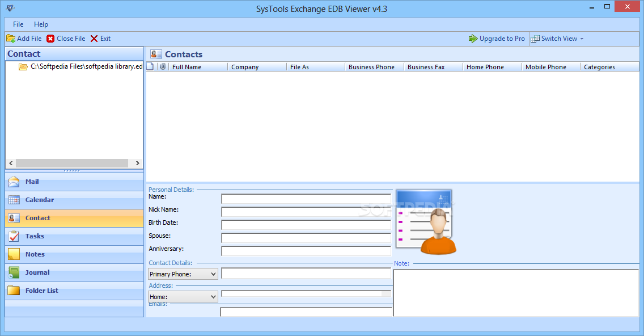Click the Exit button label
The width and height of the screenshot is (644, 336).
(x=105, y=39)
